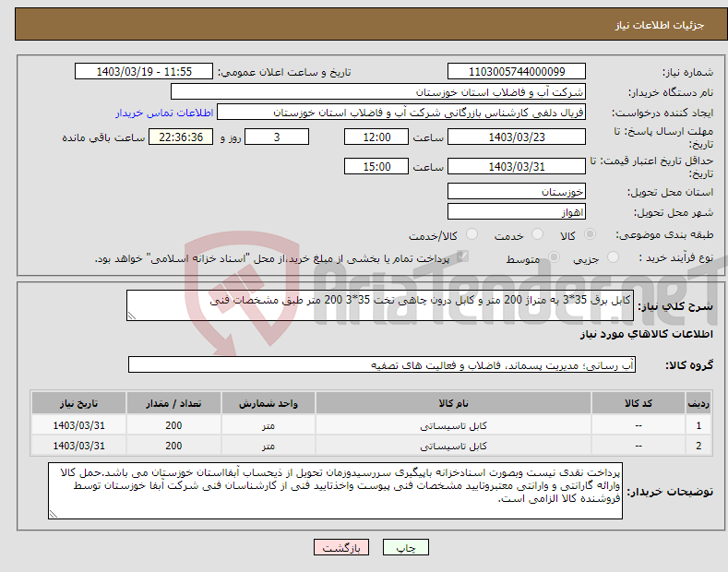Screen dimensions: 728x572
Task: Click the واحد شمارش column header
Action: point(269,403)
